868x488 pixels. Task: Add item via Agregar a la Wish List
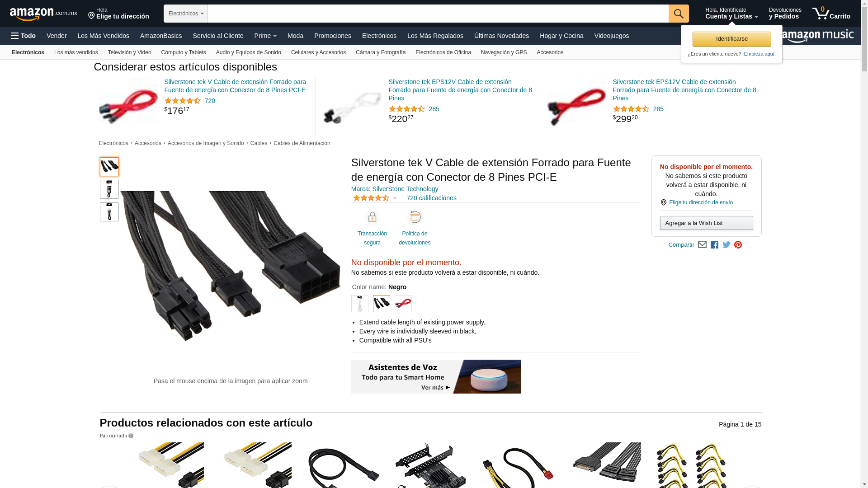pos(706,223)
